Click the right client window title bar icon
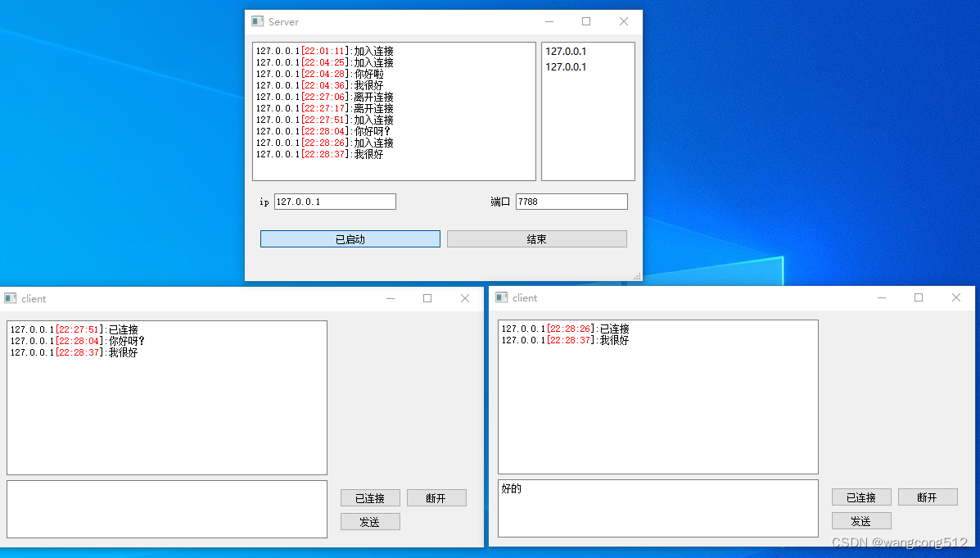 (501, 297)
